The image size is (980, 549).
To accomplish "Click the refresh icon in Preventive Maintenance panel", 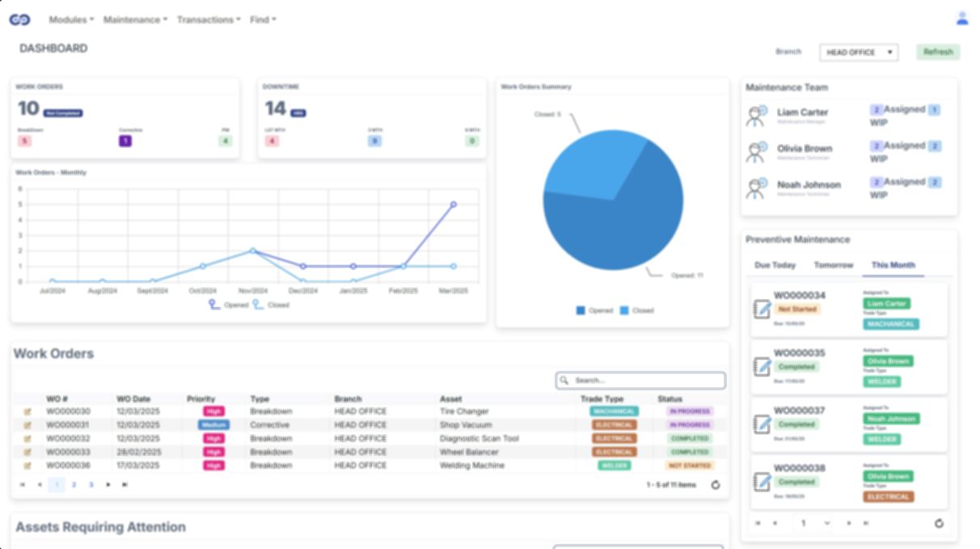I will (x=940, y=522).
